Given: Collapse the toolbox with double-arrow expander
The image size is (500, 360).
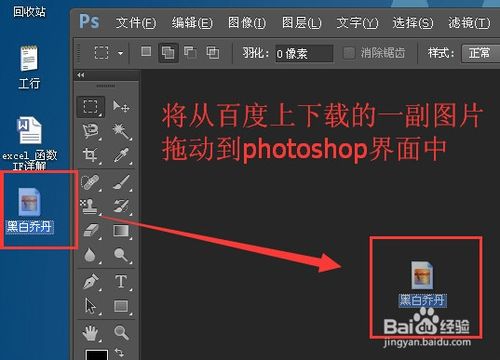Looking at the screenshot, I should [81, 75].
